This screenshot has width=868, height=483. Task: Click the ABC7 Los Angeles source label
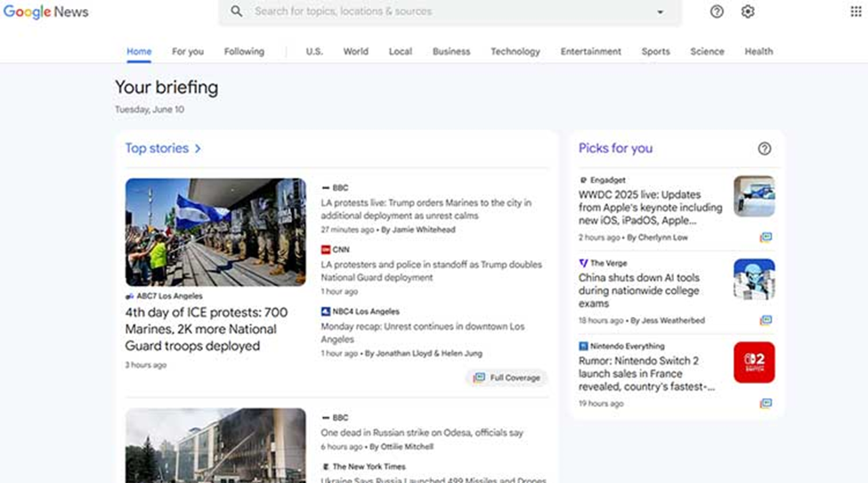click(x=169, y=296)
